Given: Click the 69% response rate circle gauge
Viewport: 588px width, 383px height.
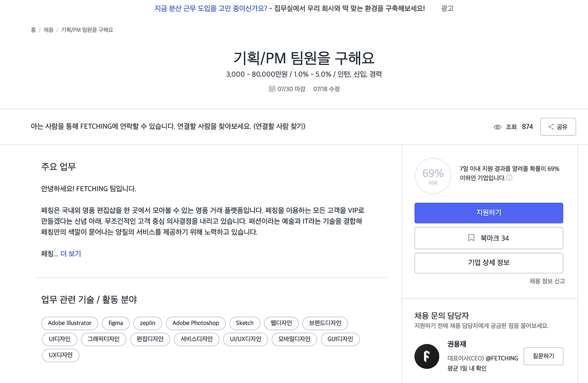Looking at the screenshot, I should tap(433, 176).
